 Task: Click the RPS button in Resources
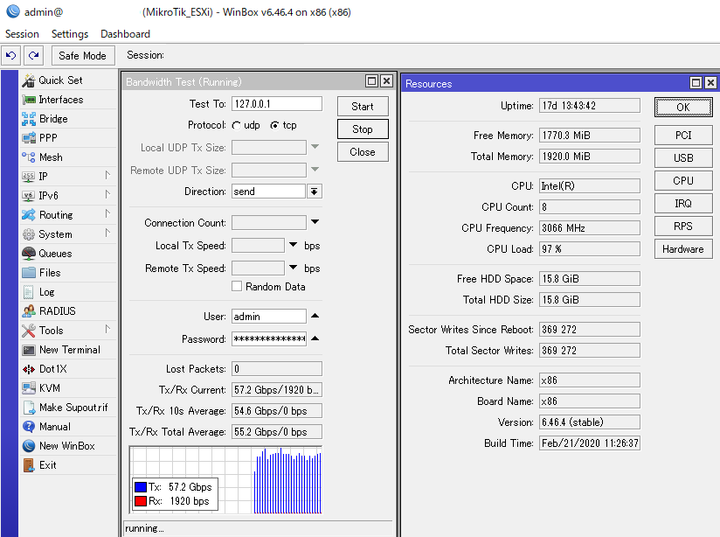pyautogui.click(x=683, y=226)
